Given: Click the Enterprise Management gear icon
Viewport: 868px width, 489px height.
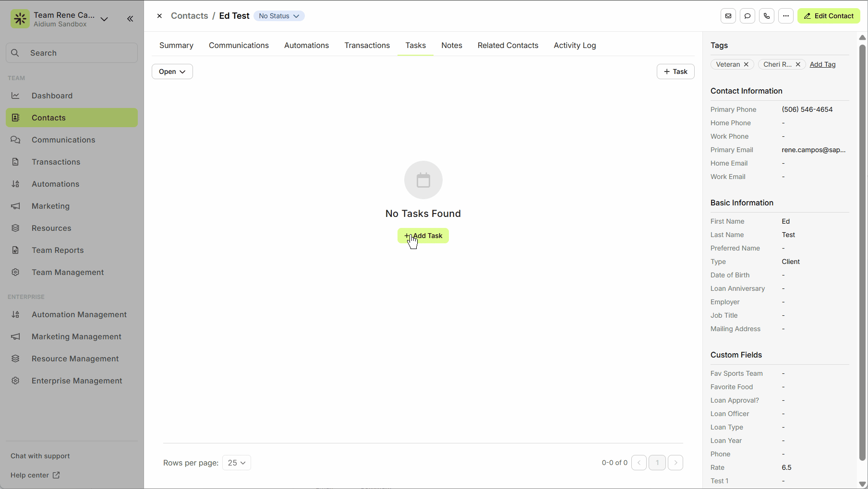Looking at the screenshot, I should 15,381.
